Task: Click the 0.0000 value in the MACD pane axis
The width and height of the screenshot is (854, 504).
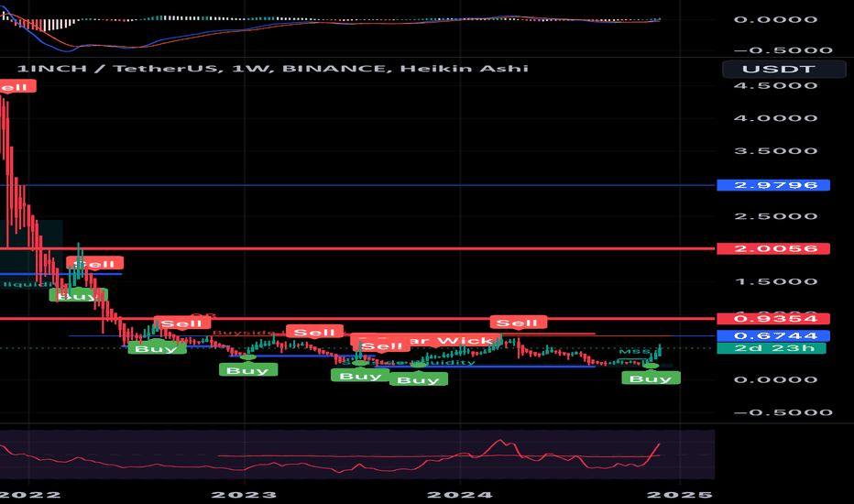Action: coord(775,19)
